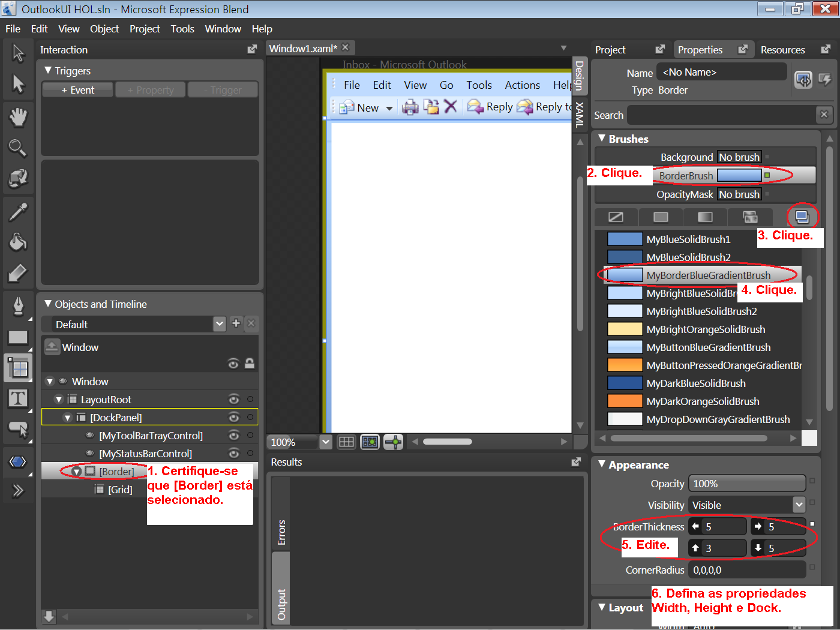Open the Asset Library chevrons
The image size is (840, 630).
pyautogui.click(x=18, y=491)
